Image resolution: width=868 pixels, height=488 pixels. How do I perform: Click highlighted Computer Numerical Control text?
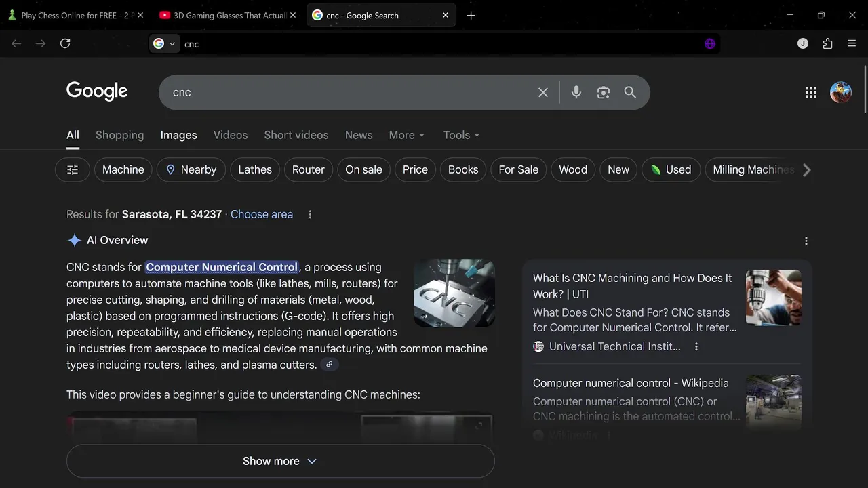point(222,267)
